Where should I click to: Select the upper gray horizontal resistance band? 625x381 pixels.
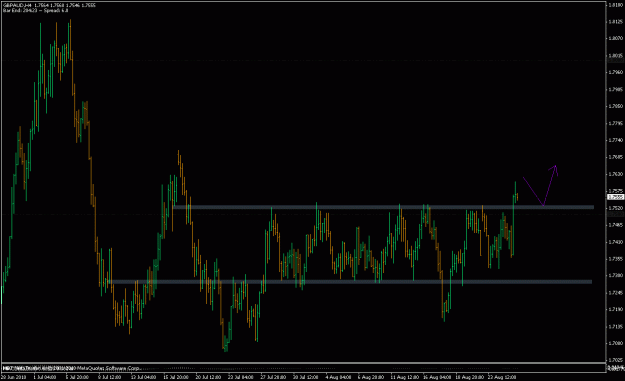coord(383,207)
